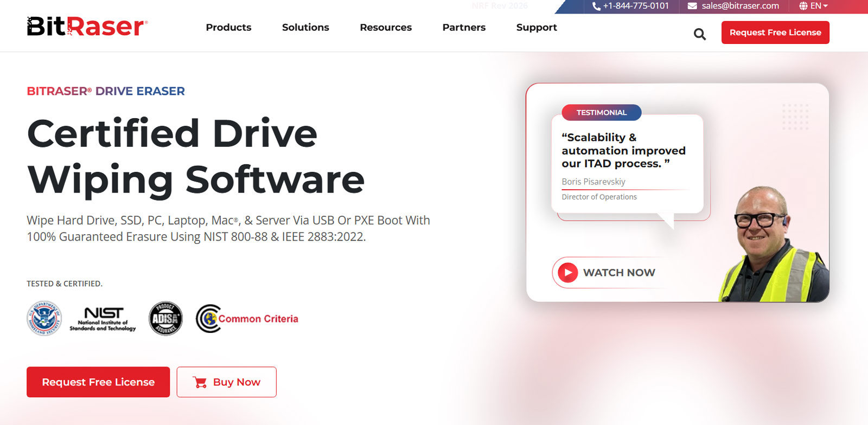
Task: Open the Partners menu
Action: coord(464,27)
